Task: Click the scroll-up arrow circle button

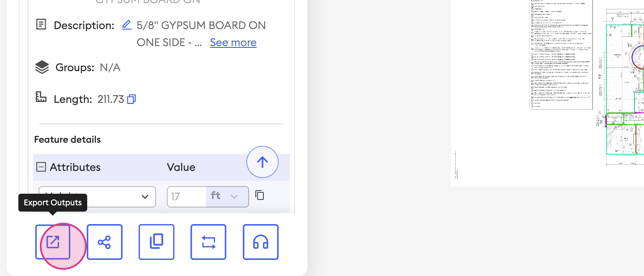Action: click(263, 162)
